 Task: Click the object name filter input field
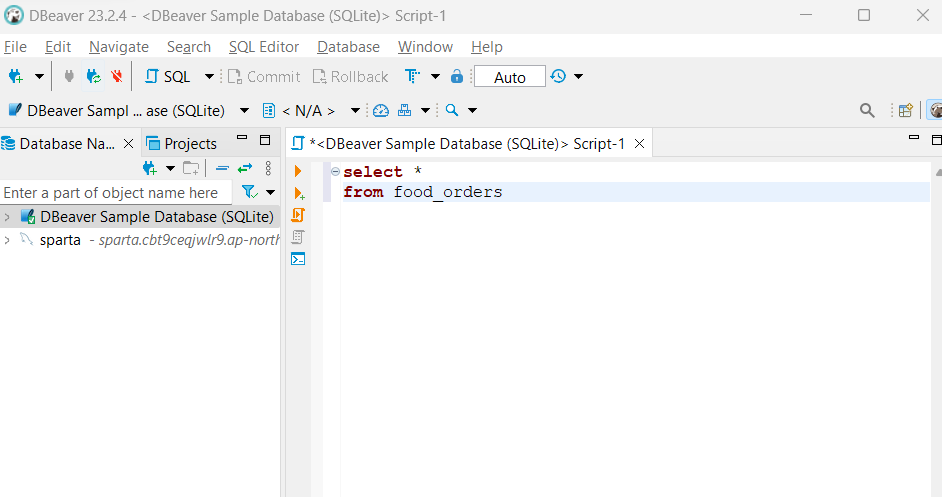116,192
